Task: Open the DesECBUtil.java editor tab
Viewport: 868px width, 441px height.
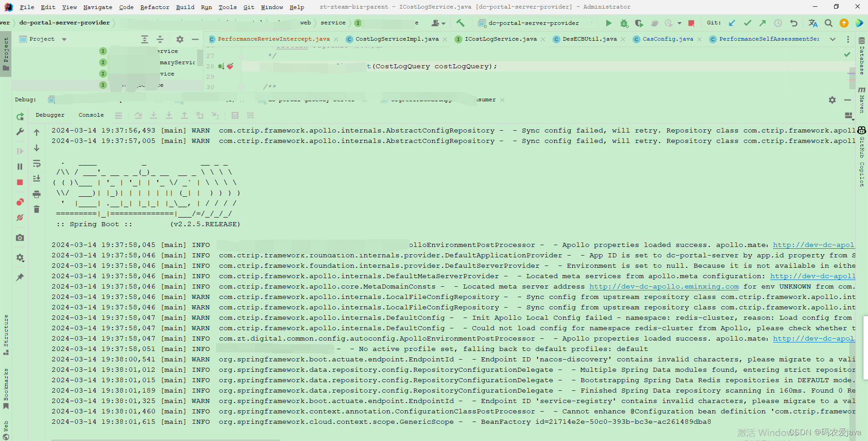Action: [x=590, y=39]
